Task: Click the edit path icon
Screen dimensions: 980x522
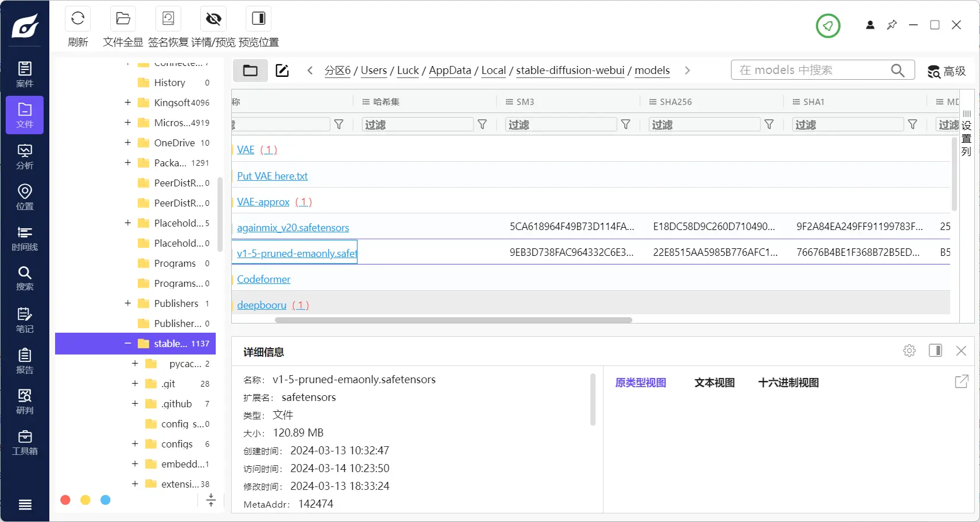Action: 282,71
